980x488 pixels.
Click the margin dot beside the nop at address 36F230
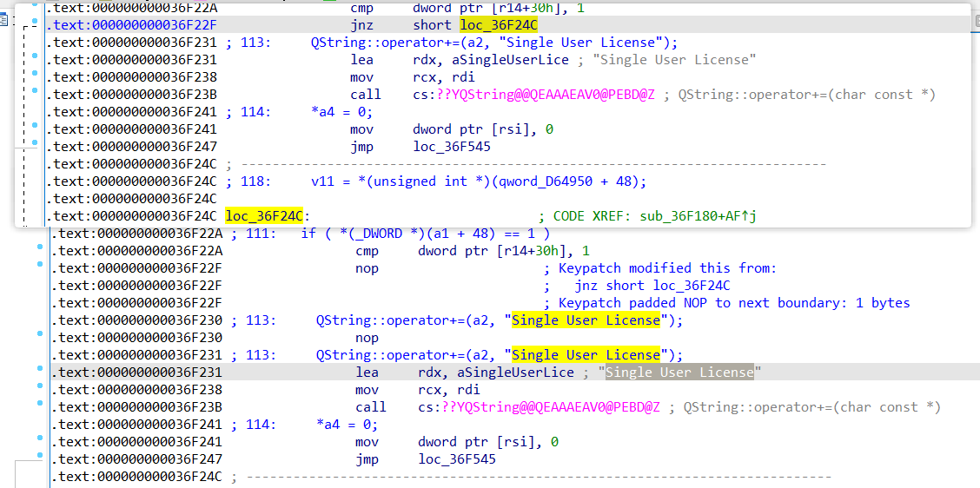[40, 334]
